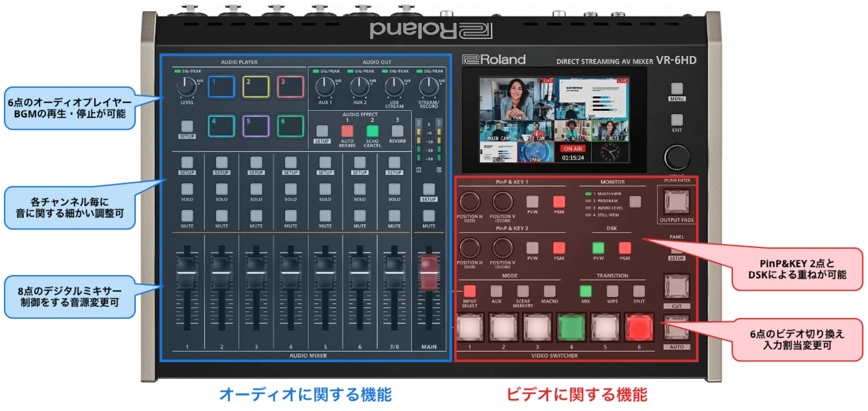The width and height of the screenshot is (868, 411).
Task: Mute the MAIN output channel
Action: click(429, 216)
